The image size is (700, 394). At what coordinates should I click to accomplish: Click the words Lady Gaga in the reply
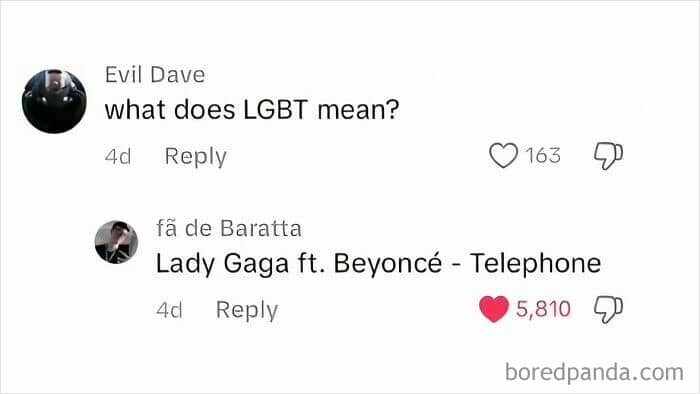point(222,263)
